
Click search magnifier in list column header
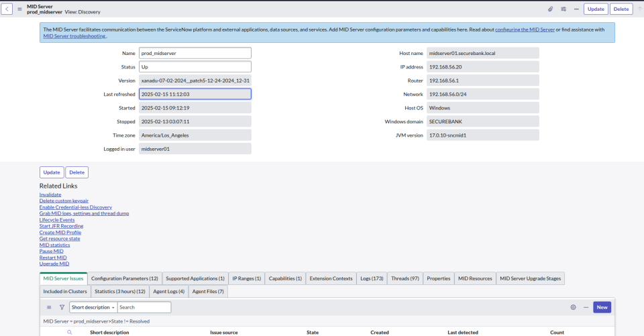coord(69,332)
